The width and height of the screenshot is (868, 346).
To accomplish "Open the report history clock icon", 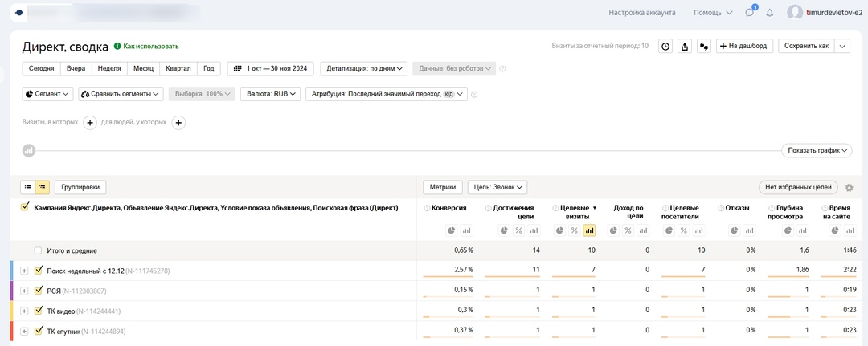I will [665, 47].
